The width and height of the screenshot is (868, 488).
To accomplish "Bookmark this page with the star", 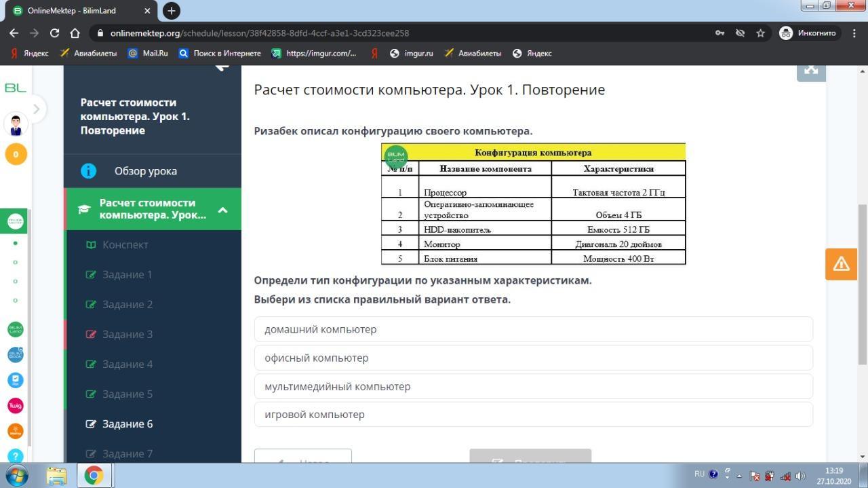I will tap(760, 33).
